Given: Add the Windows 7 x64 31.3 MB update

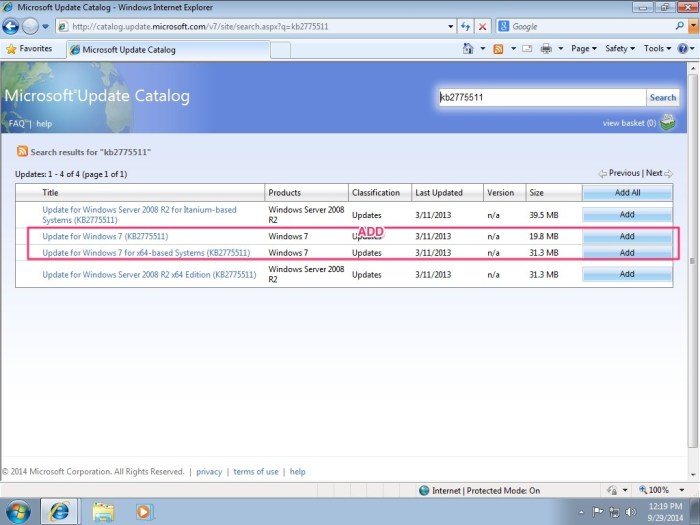Looking at the screenshot, I should pyautogui.click(x=627, y=253).
